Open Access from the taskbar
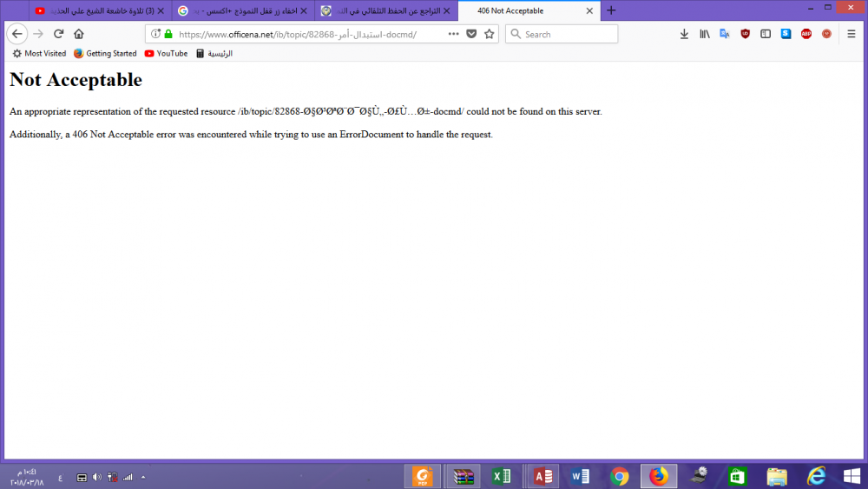Image resolution: width=868 pixels, height=489 pixels. 542,476
